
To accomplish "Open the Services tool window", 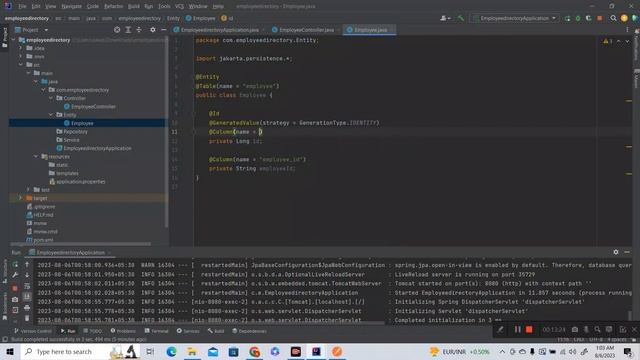I will point(188,331).
